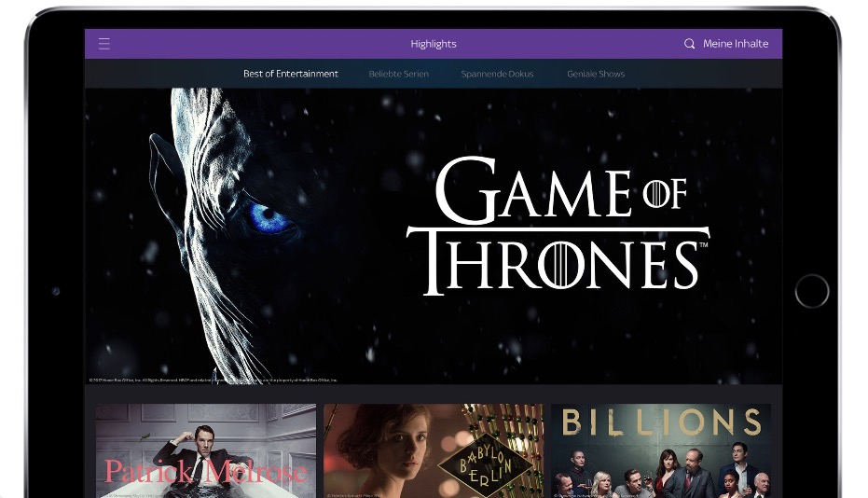Screen dimensions: 868x498
Task: Click the BILLIONS title lettering
Action: (x=660, y=422)
